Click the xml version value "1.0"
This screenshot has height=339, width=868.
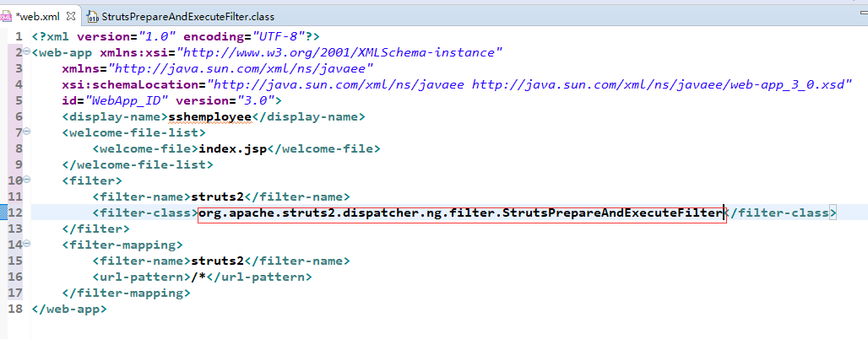pyautogui.click(x=157, y=36)
